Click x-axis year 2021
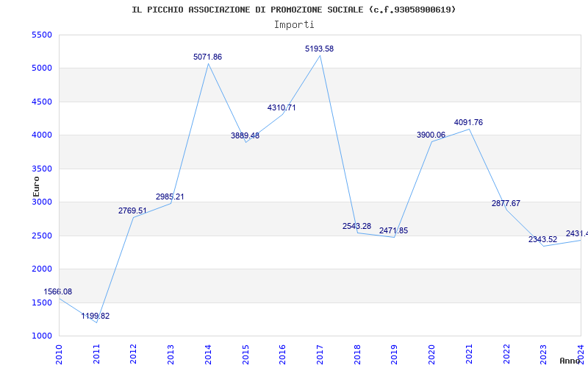 (469, 354)
